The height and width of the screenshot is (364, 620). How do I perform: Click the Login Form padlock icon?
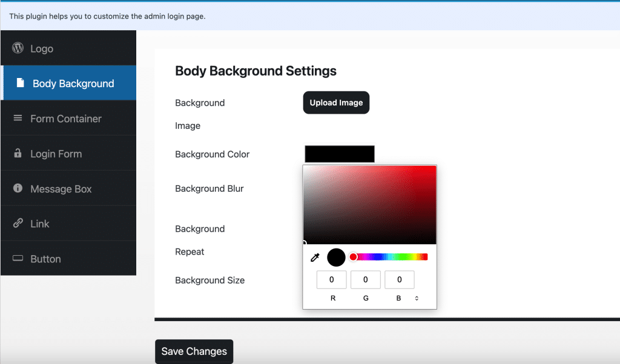tap(18, 154)
